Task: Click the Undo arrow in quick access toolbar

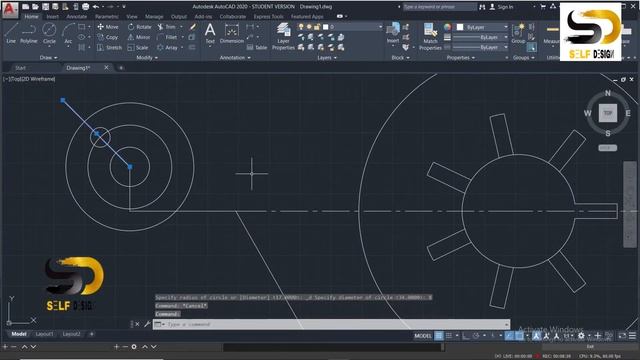Action: (96, 7)
